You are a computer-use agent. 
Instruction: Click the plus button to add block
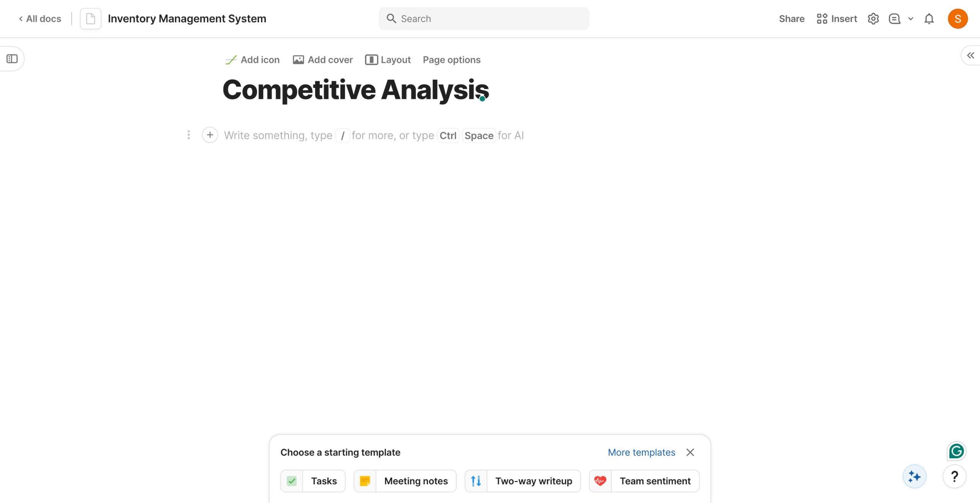click(210, 135)
